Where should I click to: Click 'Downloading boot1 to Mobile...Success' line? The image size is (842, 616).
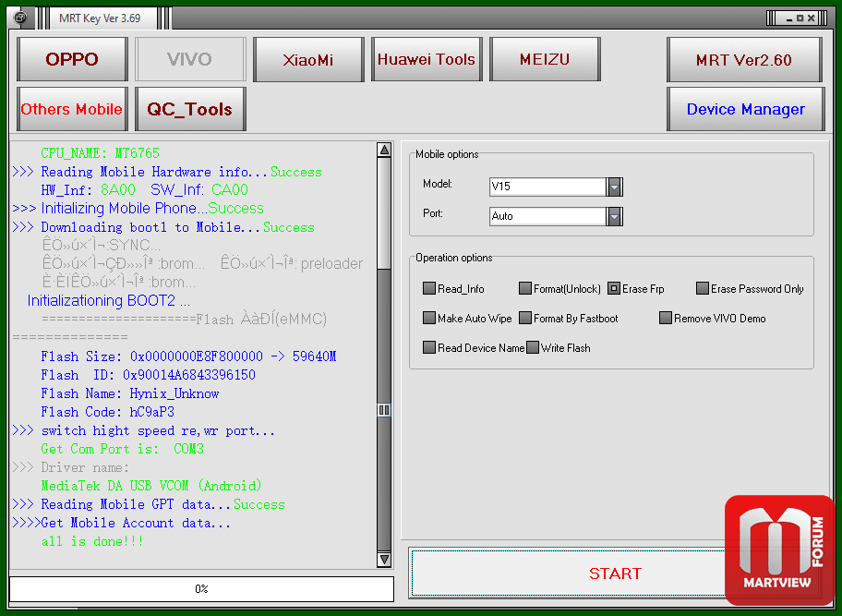(163, 227)
